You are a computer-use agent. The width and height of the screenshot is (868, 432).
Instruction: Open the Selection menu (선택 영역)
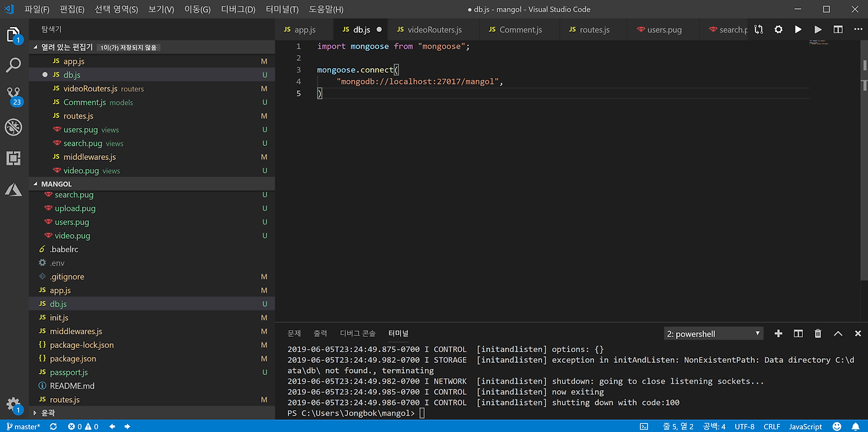pos(116,9)
